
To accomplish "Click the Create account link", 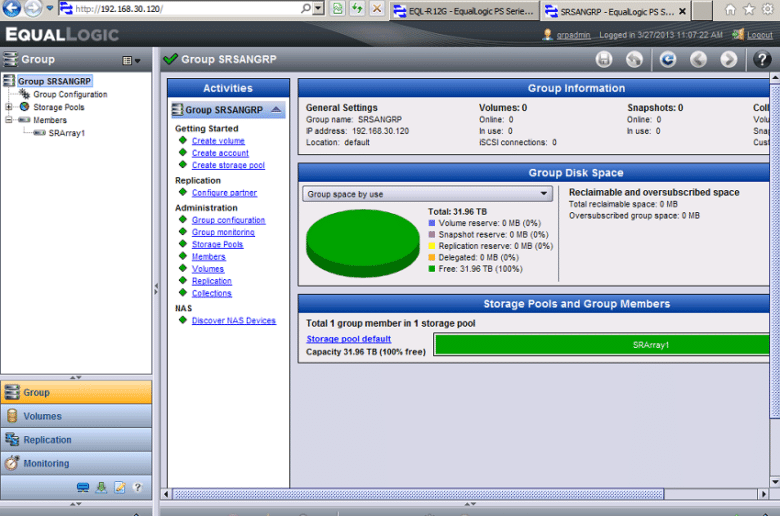I will pos(220,153).
